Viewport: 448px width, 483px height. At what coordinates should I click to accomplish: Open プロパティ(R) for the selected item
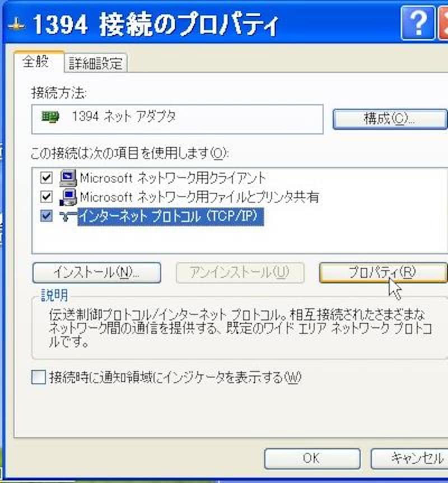click(x=384, y=273)
